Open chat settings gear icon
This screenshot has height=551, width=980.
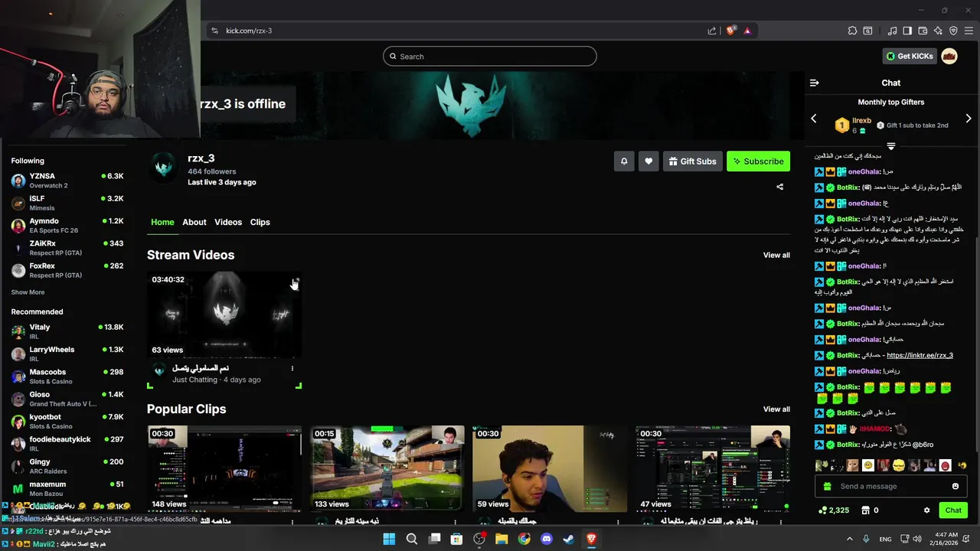(926, 510)
